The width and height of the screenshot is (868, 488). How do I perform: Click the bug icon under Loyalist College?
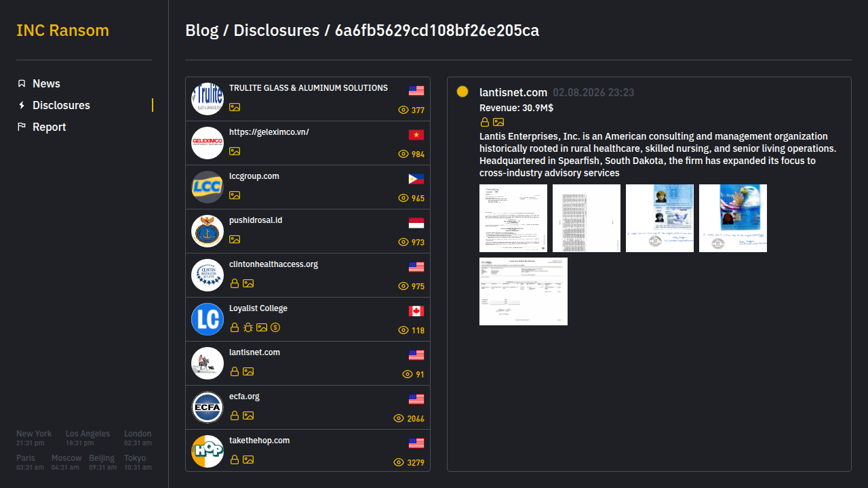point(248,327)
